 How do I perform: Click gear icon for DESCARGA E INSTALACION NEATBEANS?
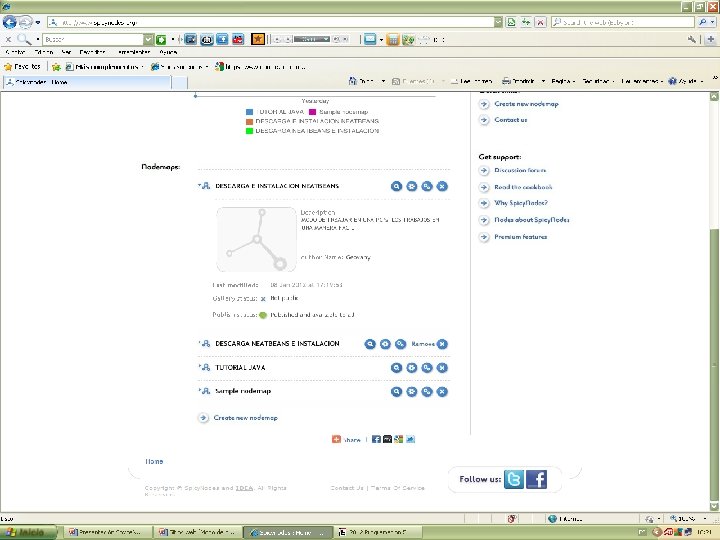tap(411, 186)
